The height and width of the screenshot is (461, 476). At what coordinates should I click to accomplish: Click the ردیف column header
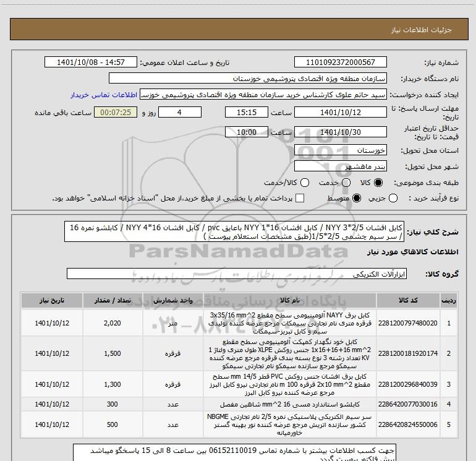tap(449, 301)
